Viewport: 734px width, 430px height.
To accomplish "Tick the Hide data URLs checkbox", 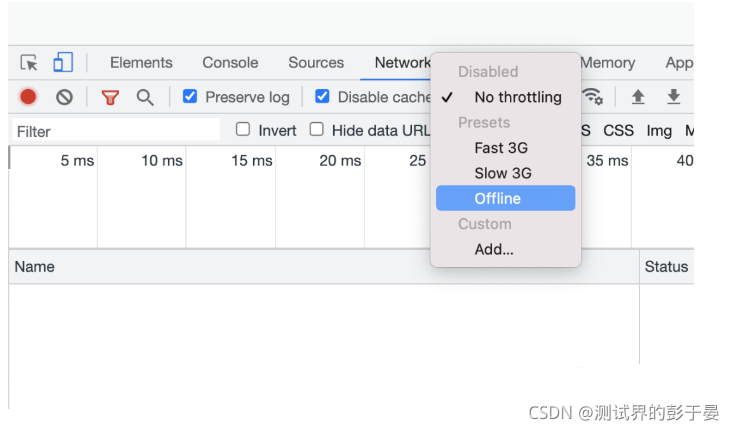I will coord(317,129).
